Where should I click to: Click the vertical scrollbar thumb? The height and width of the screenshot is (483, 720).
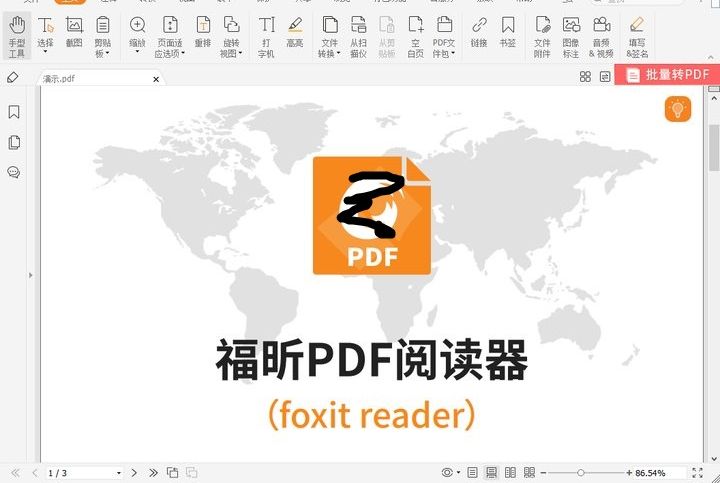coord(714,147)
